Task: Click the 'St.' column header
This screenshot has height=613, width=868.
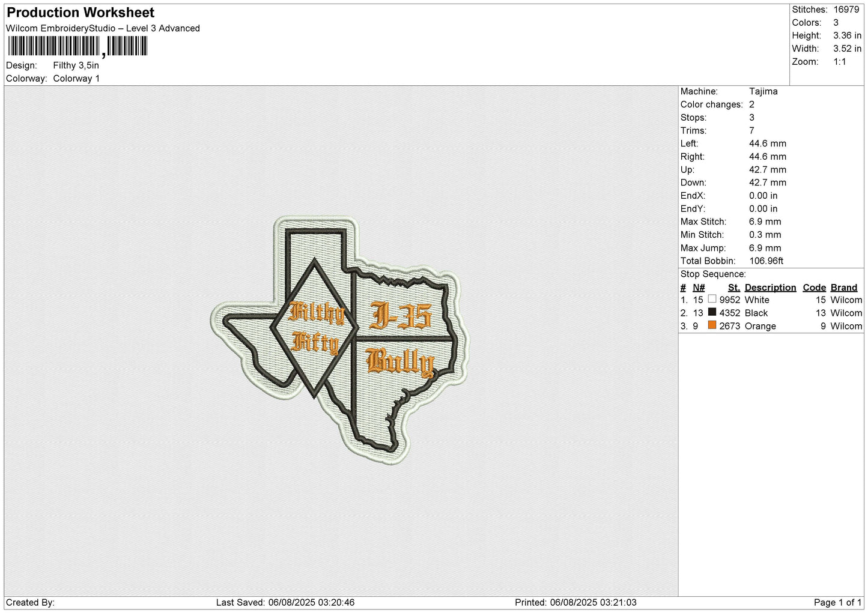Action: 733,288
